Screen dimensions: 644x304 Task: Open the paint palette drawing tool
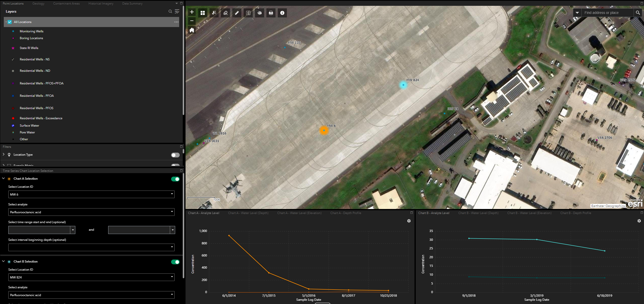pyautogui.click(x=260, y=13)
